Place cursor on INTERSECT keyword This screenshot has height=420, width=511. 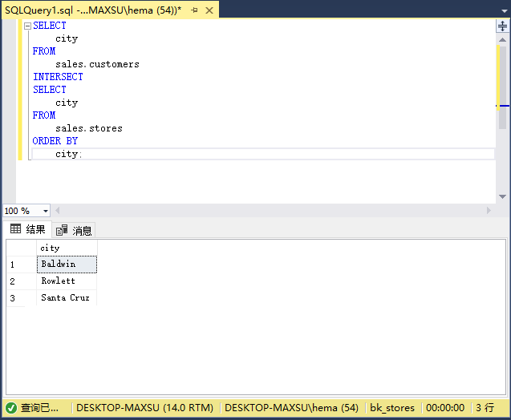[x=58, y=77]
